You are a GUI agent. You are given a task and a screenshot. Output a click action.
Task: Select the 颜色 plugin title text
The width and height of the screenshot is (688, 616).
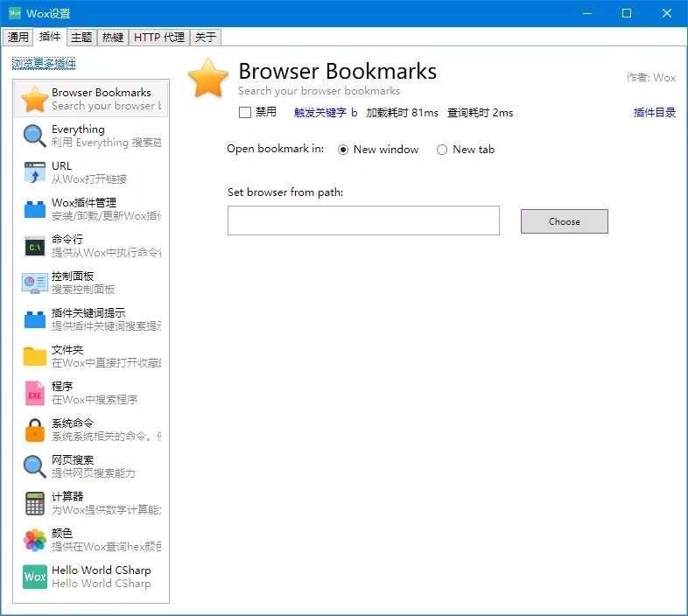tap(62, 533)
